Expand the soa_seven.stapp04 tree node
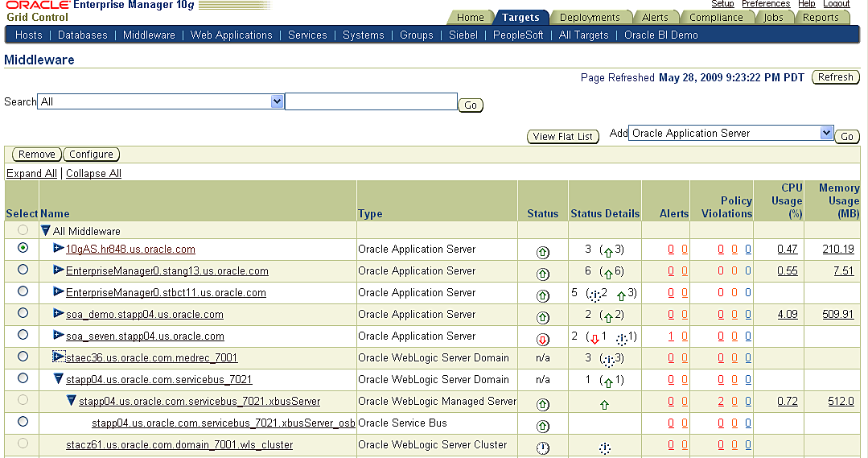This screenshot has height=458, width=868. [x=58, y=335]
